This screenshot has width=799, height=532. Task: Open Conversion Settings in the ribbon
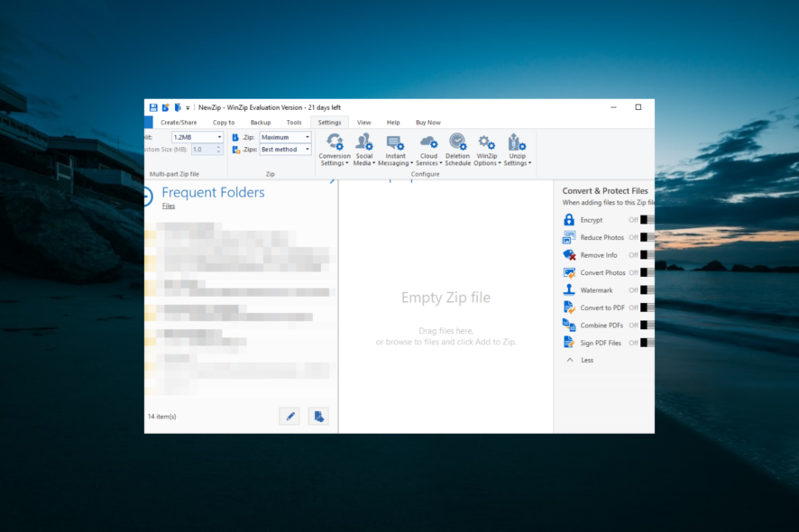(x=335, y=150)
